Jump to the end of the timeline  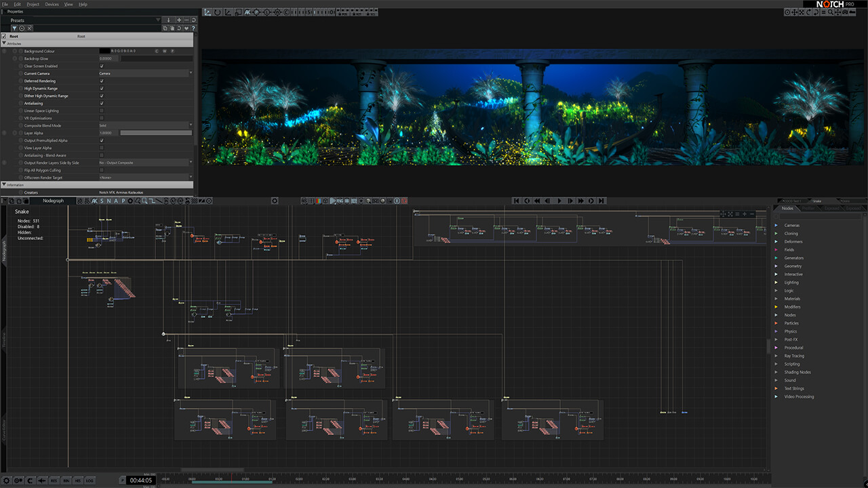[x=601, y=201]
